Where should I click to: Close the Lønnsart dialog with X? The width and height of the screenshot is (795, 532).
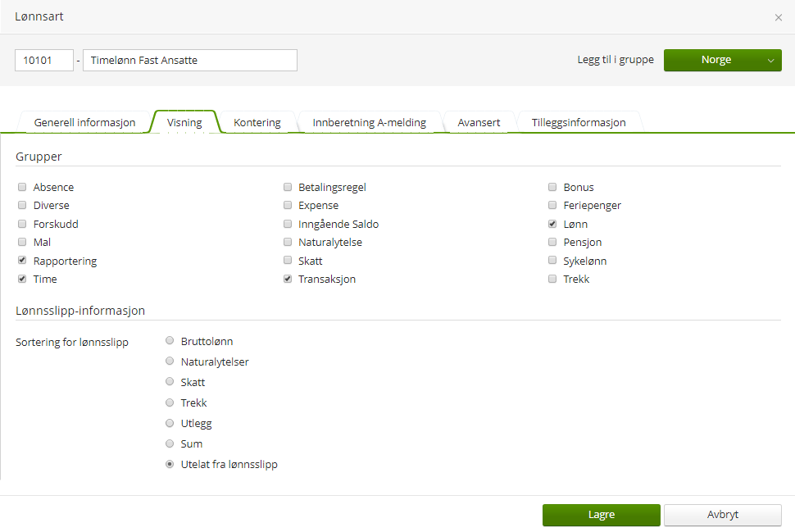(779, 17)
